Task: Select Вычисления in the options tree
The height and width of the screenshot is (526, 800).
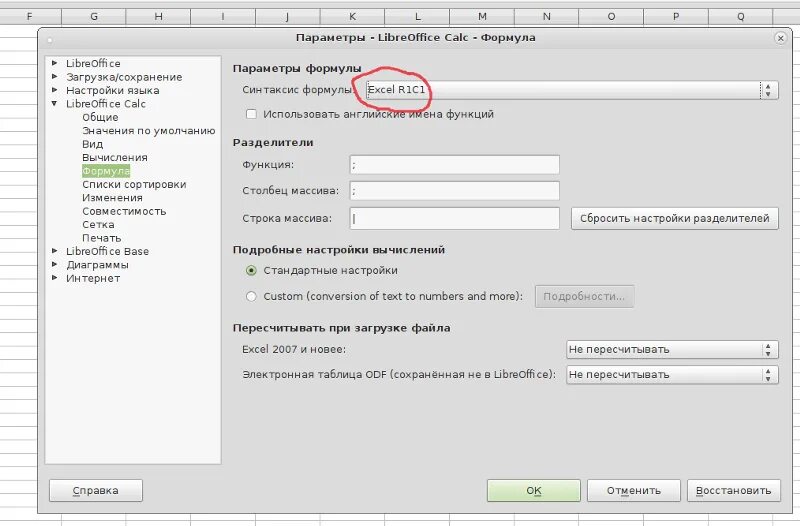Action: (115, 158)
